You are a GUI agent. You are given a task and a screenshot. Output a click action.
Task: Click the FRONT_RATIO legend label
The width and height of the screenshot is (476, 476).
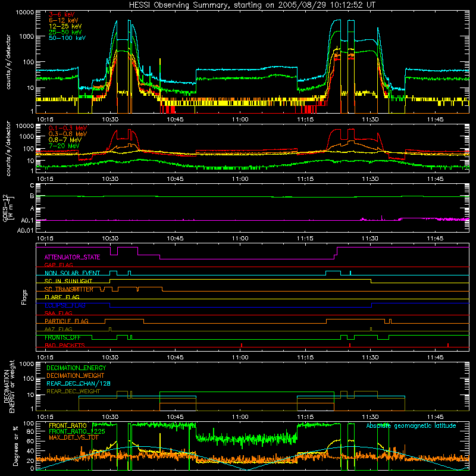67,425
